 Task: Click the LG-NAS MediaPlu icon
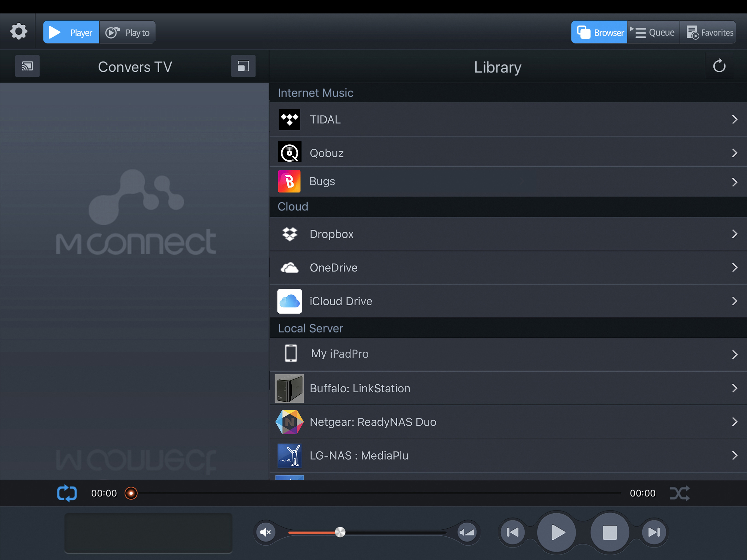pyautogui.click(x=289, y=456)
